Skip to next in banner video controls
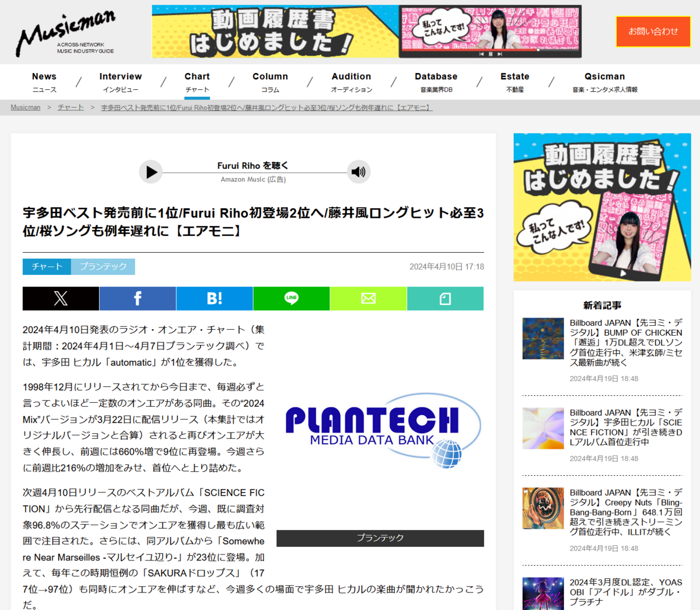Image resolution: width=700 pixels, height=610 pixels. click(500, 54)
